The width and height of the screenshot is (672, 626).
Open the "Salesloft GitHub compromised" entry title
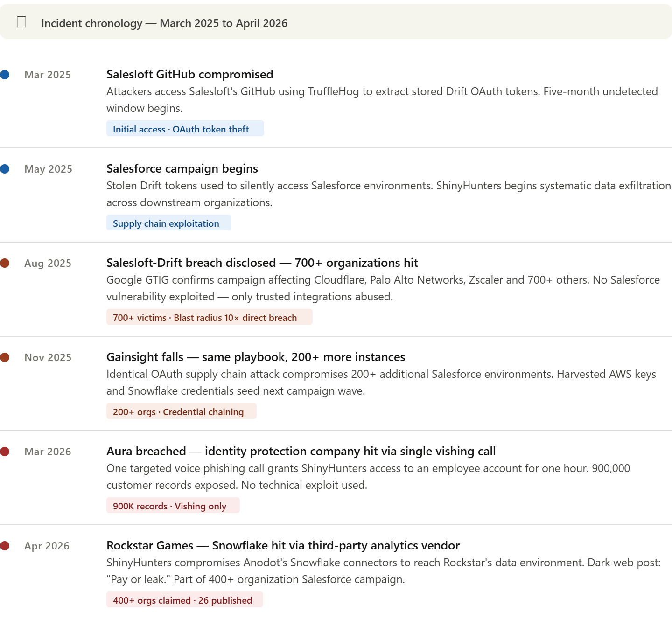(190, 75)
